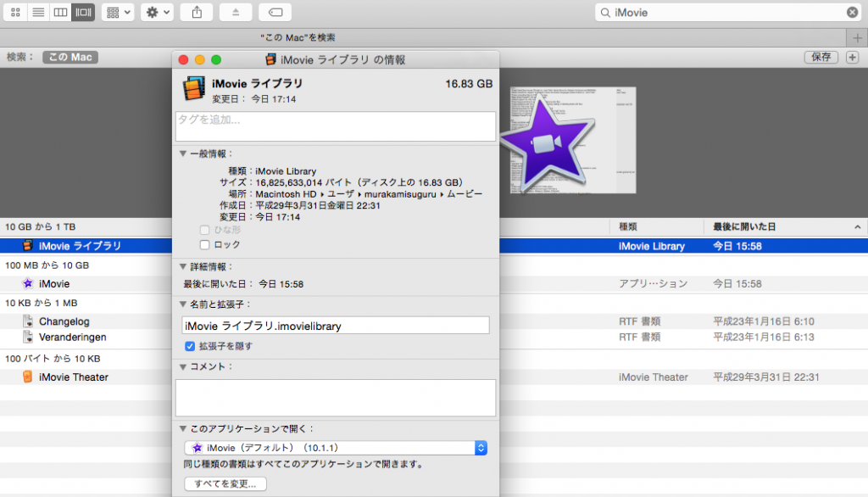Click the iMovie star app icon in list

(x=28, y=283)
